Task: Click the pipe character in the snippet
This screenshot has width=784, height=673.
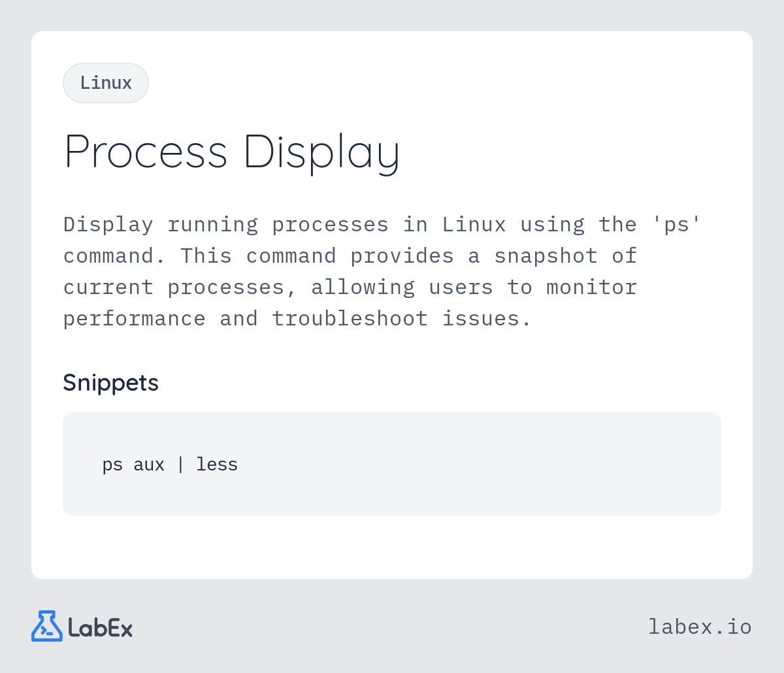Action: [x=180, y=465]
